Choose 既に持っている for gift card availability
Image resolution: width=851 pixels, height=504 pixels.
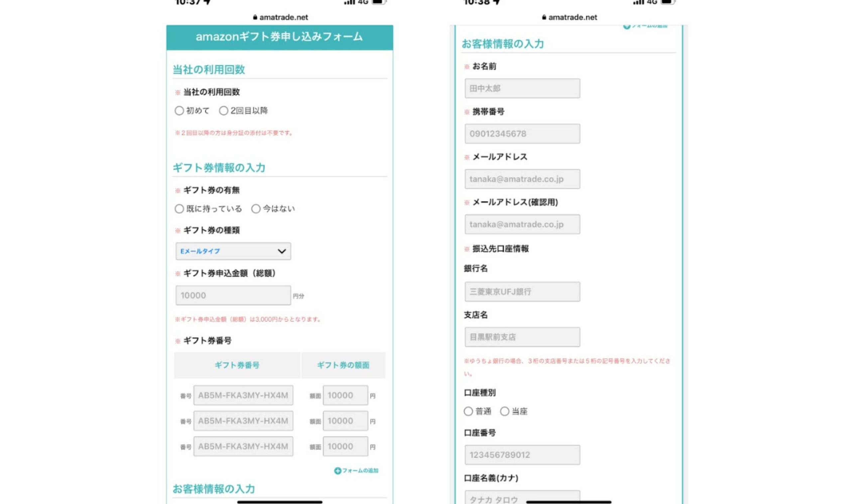pos(179,209)
